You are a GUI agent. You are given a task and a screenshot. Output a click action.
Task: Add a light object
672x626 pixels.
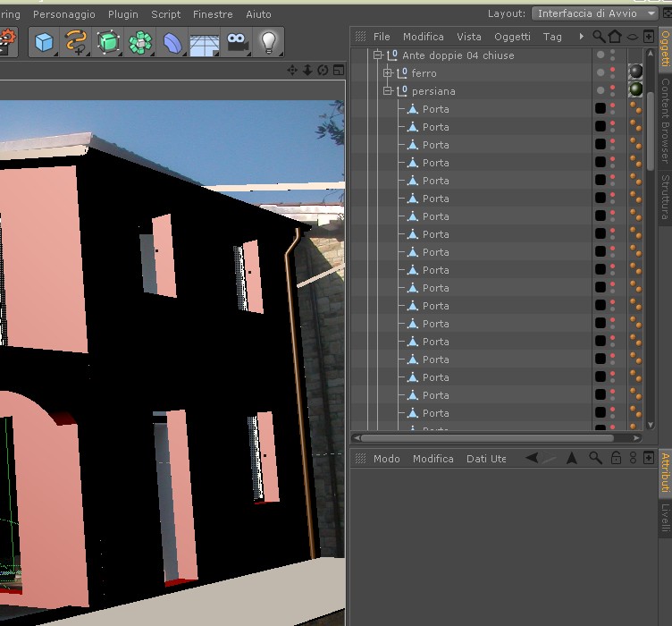(269, 42)
